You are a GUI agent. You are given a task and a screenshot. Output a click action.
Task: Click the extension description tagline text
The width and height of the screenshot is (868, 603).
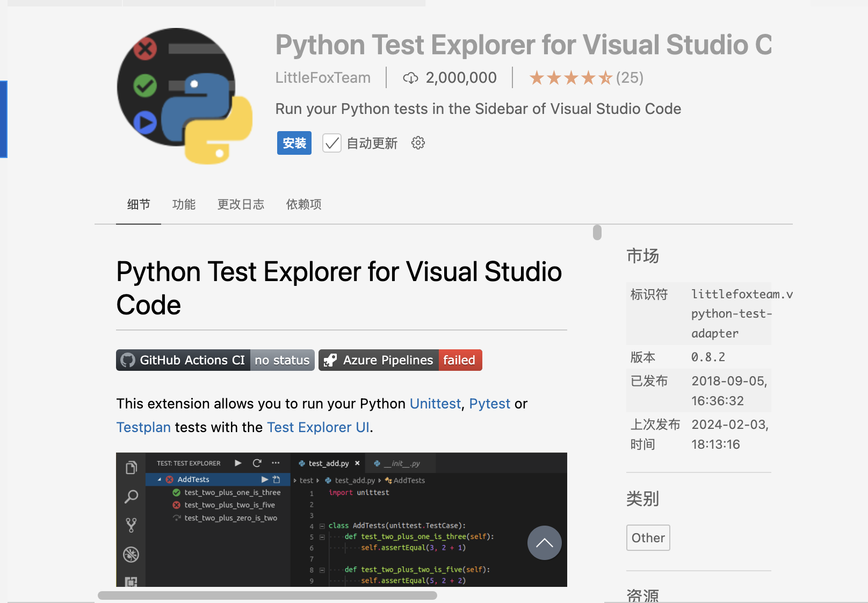pyautogui.click(x=478, y=109)
